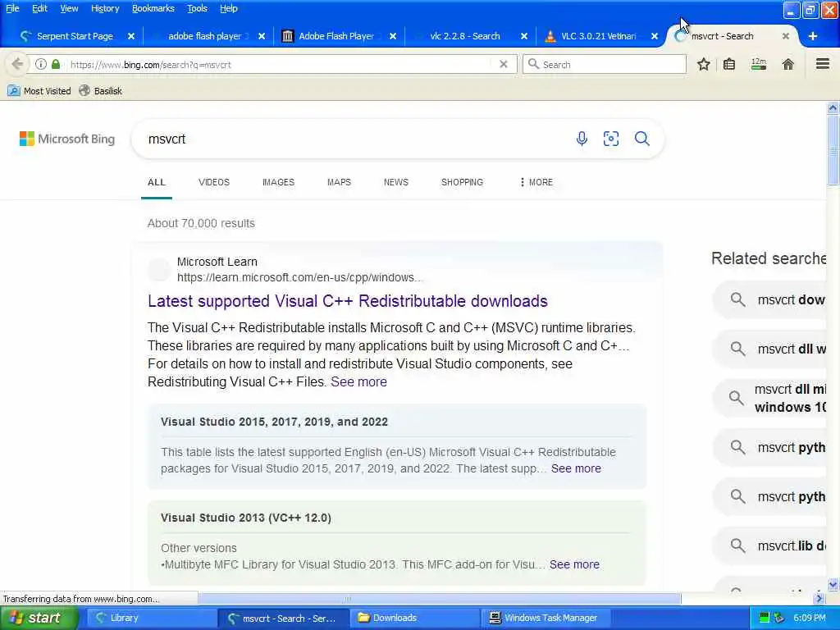Open Most Visited bookmarks folder
This screenshot has height=630, width=840.
pyautogui.click(x=39, y=90)
